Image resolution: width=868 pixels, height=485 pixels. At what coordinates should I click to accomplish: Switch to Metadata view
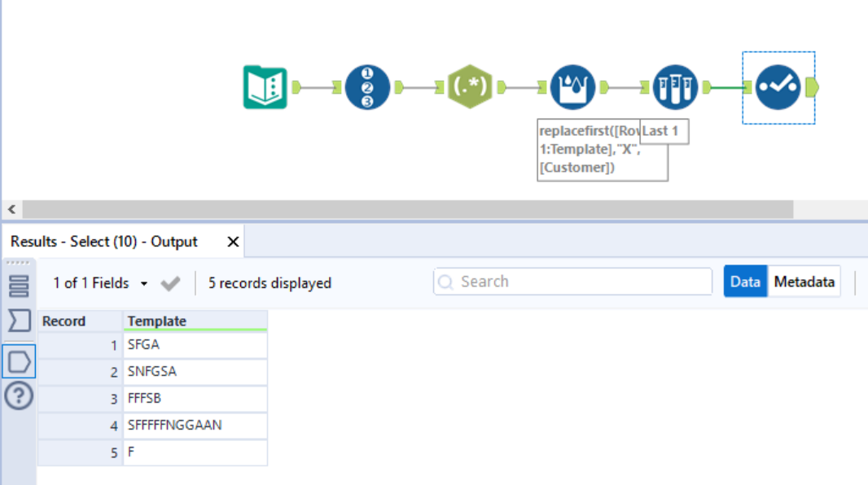804,282
